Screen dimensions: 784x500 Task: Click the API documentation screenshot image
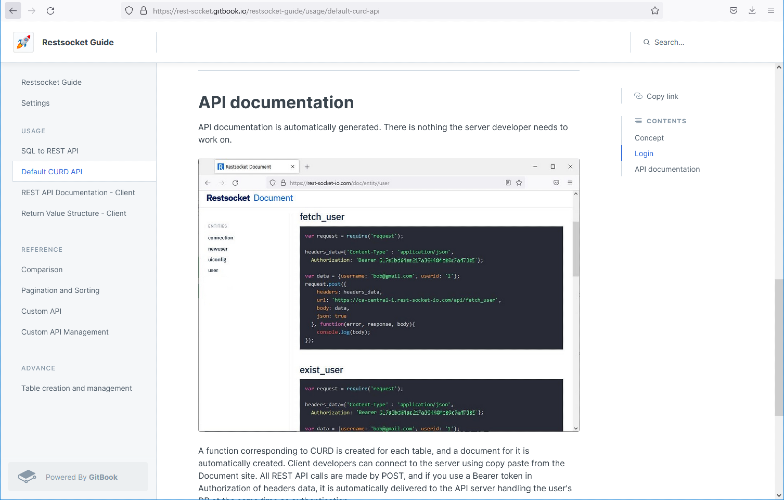[x=388, y=295]
